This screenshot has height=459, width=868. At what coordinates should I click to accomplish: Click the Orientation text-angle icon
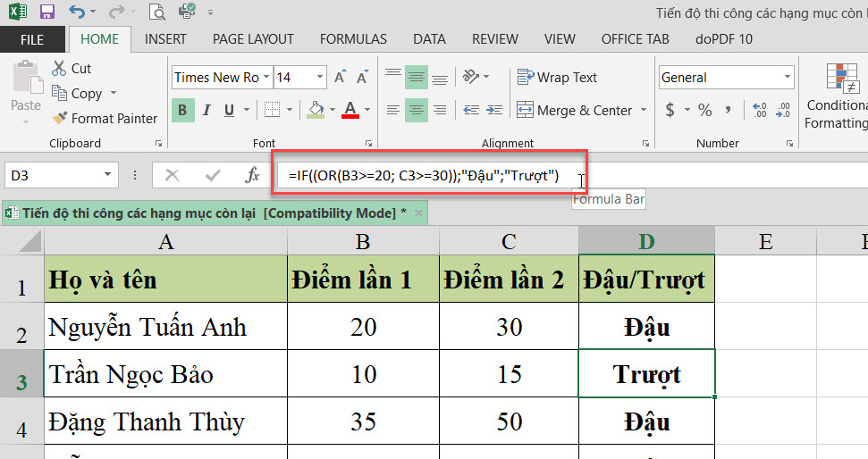(x=470, y=76)
